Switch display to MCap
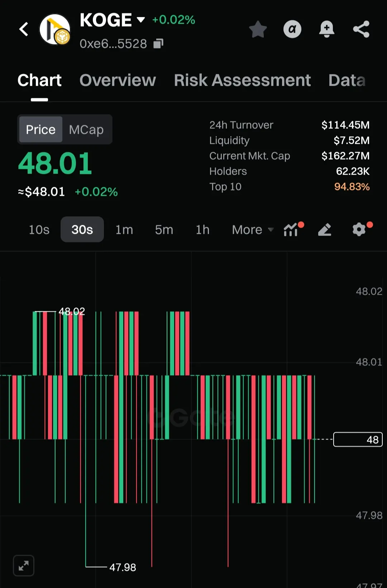 pos(86,129)
